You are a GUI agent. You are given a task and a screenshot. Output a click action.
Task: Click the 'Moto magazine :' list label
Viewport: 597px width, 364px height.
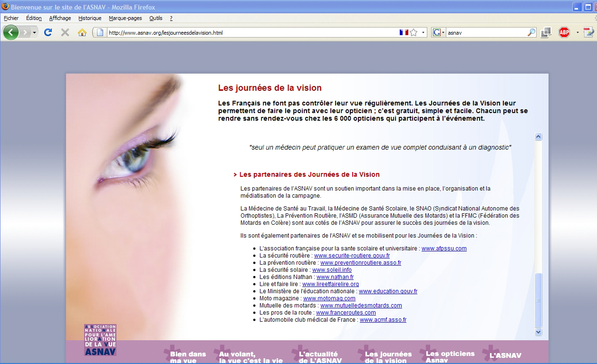click(280, 298)
